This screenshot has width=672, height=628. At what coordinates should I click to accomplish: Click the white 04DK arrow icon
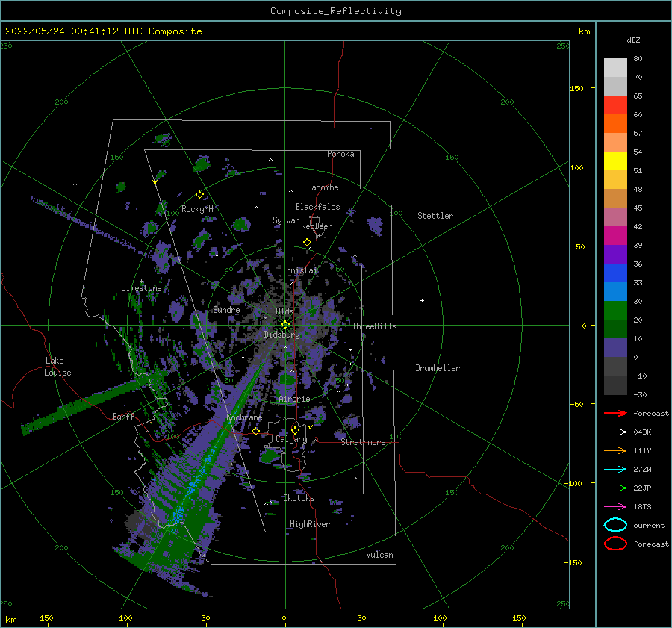(x=615, y=432)
